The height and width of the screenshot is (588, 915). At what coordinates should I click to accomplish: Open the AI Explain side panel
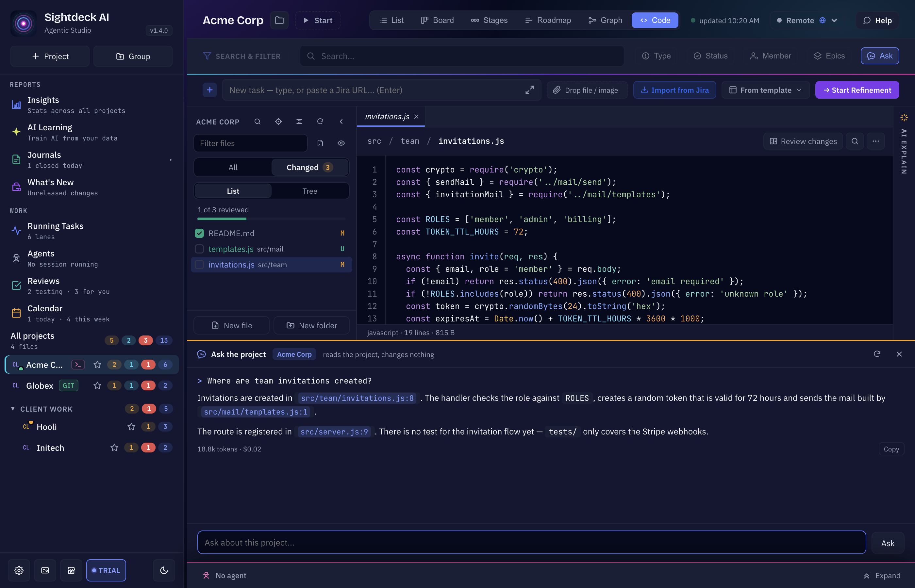(x=904, y=144)
